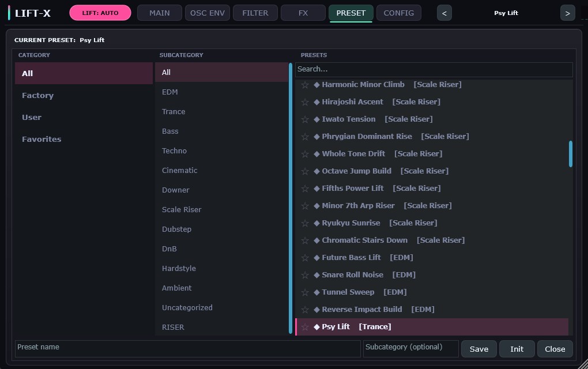This screenshot has height=369, width=588.
Task: Click the Preset name input field
Action: point(187,349)
